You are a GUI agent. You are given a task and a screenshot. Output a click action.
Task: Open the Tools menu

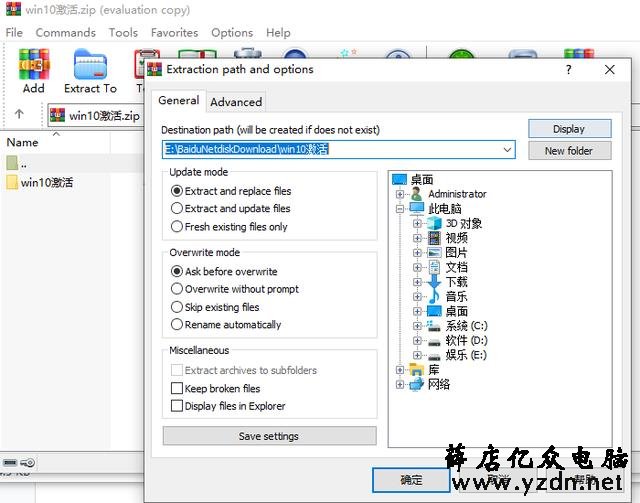click(123, 33)
